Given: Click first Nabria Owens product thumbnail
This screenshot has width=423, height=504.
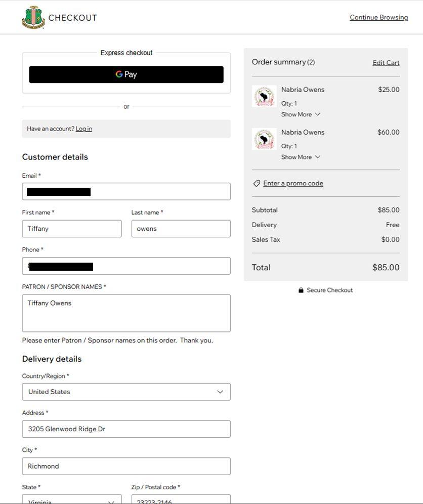Looking at the screenshot, I should coord(264,96).
